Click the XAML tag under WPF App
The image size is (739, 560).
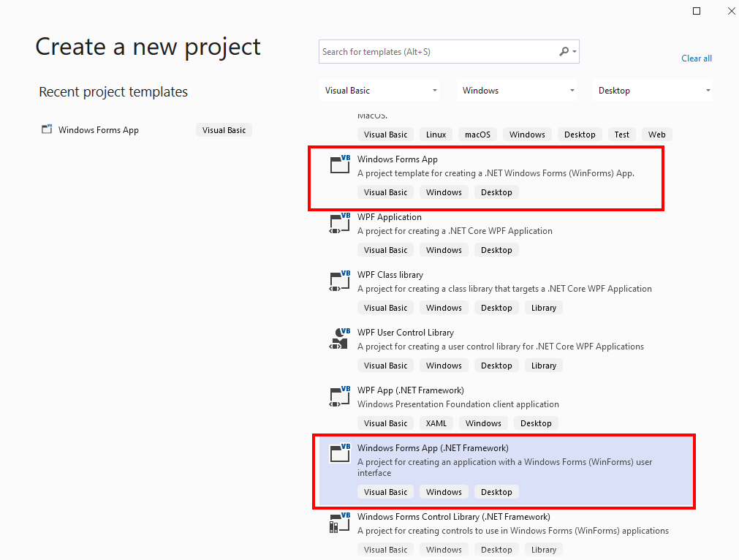click(x=436, y=423)
